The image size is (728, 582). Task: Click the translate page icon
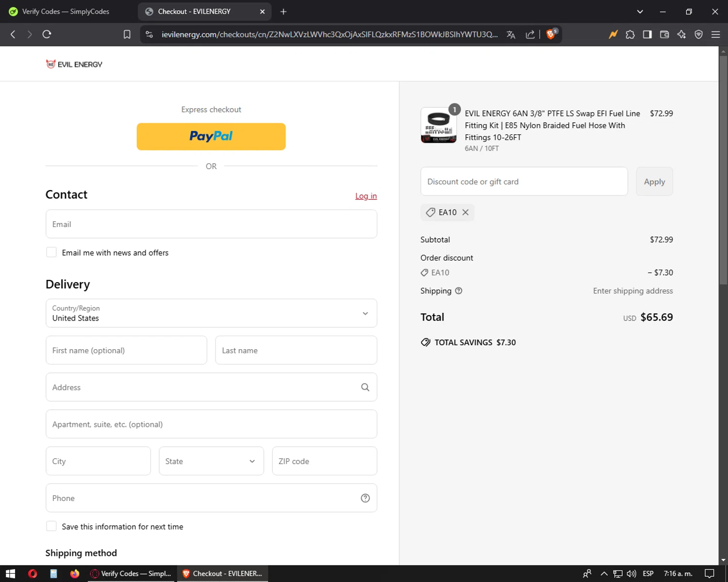point(511,34)
